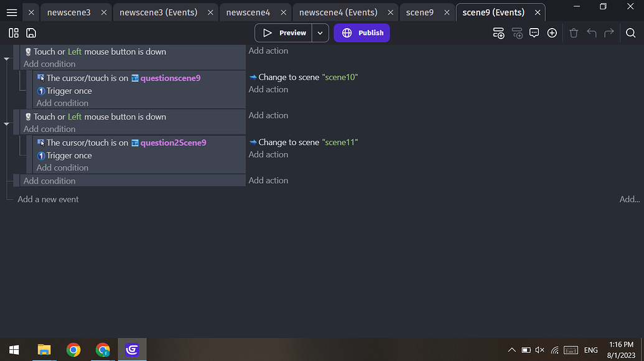Select Trigger once under questionscene9

65,91
